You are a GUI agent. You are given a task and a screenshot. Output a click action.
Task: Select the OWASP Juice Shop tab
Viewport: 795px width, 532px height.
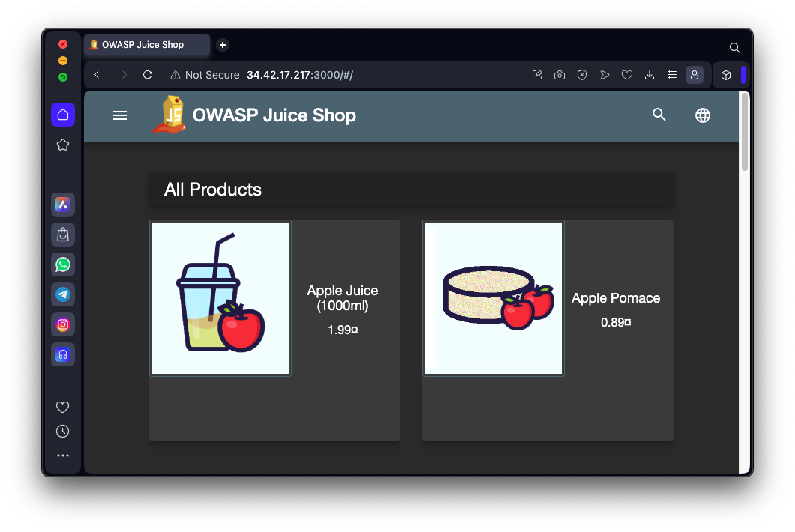[146, 45]
